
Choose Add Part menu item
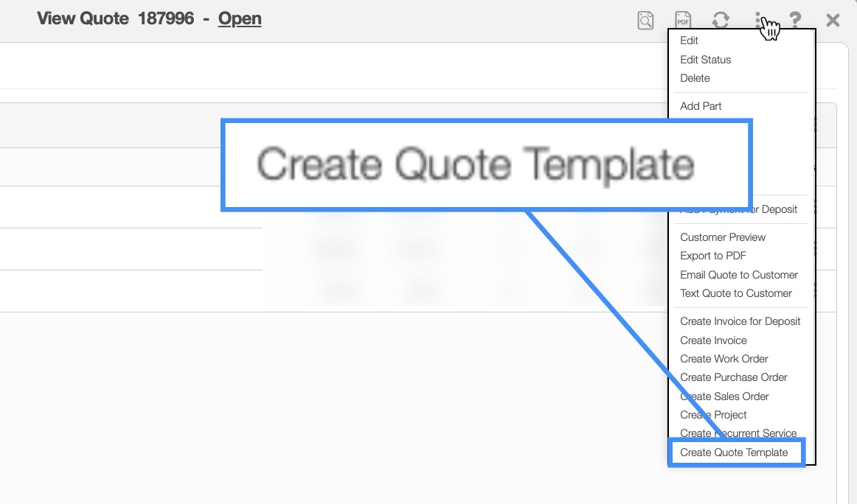click(x=701, y=106)
